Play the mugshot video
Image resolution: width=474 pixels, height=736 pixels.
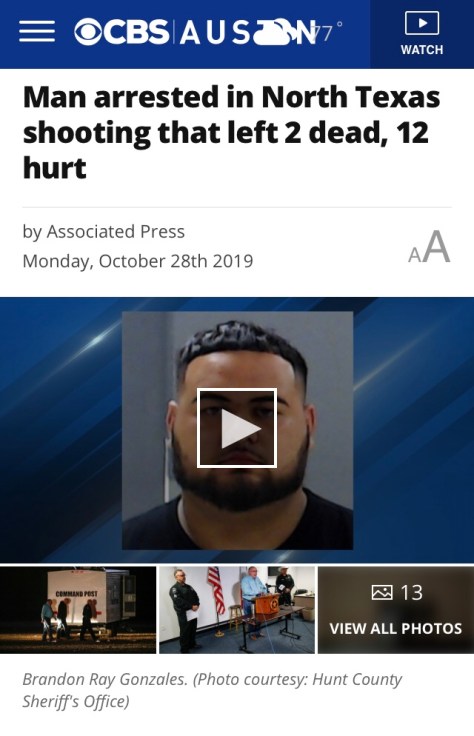pos(237,428)
